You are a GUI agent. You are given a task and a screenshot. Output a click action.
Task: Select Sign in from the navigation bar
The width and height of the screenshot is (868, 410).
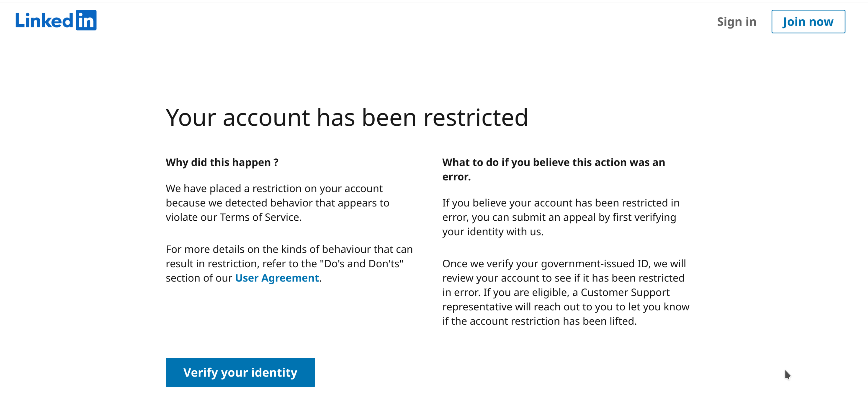tap(737, 22)
